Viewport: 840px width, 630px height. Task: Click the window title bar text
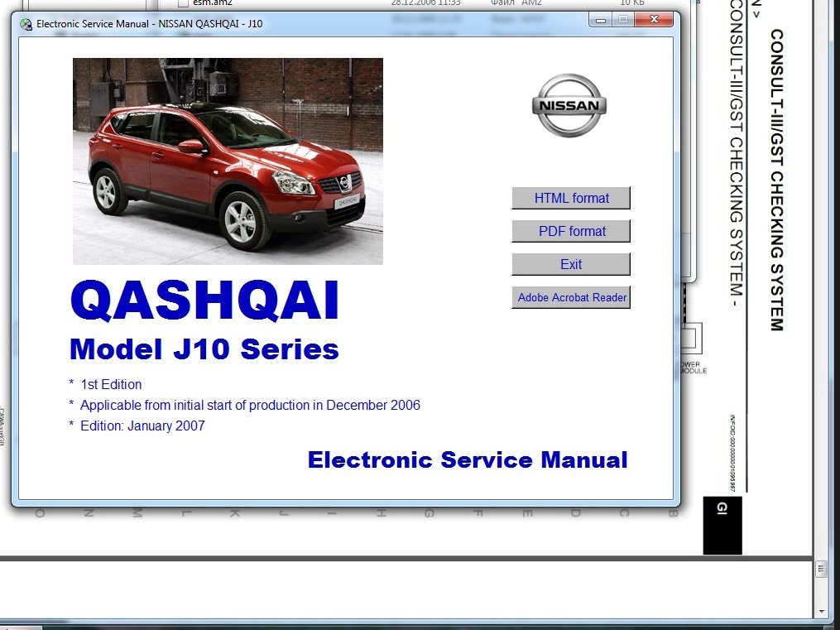click(149, 24)
